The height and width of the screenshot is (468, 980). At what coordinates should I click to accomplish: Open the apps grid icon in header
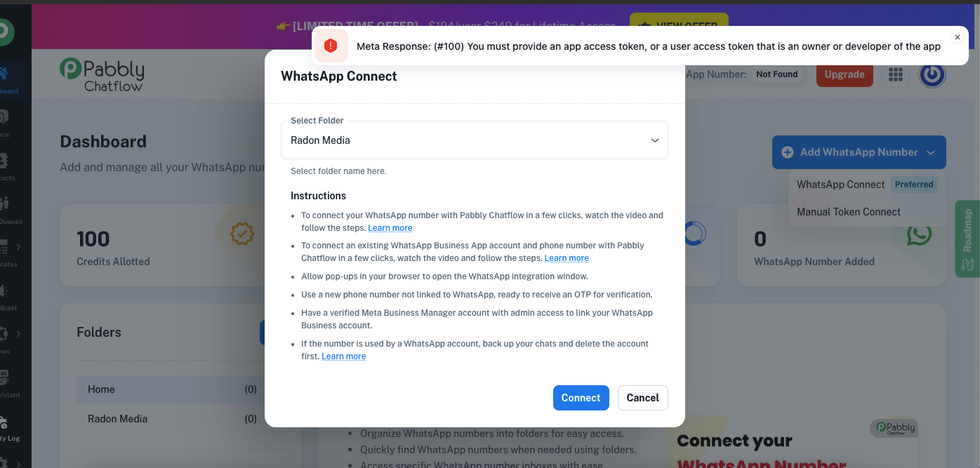tap(895, 74)
